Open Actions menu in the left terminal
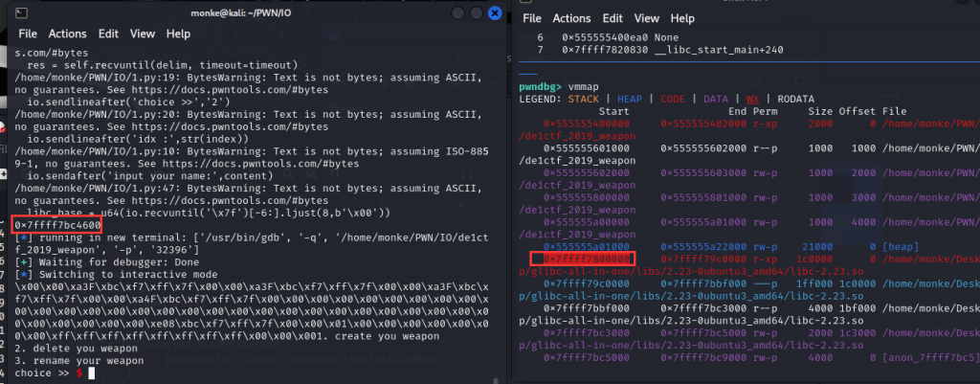Image resolution: width=980 pixels, height=384 pixels. 74,34
